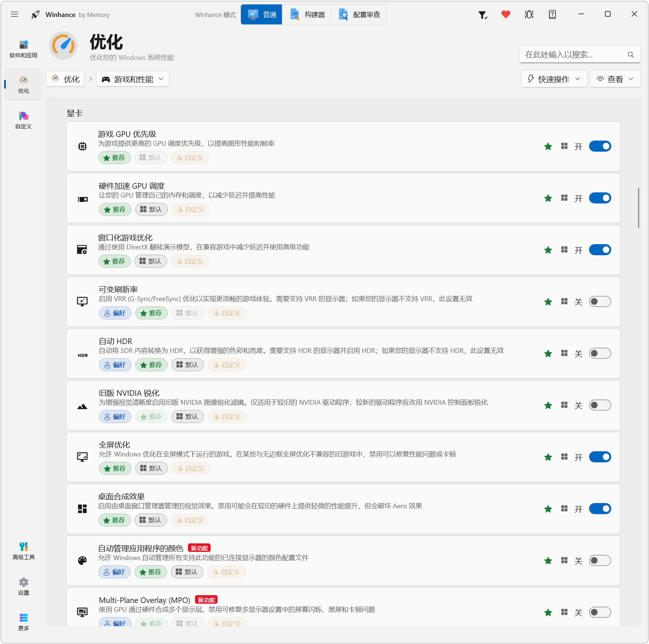
Task: Disable 全屏优化 toggle
Action: click(x=600, y=457)
